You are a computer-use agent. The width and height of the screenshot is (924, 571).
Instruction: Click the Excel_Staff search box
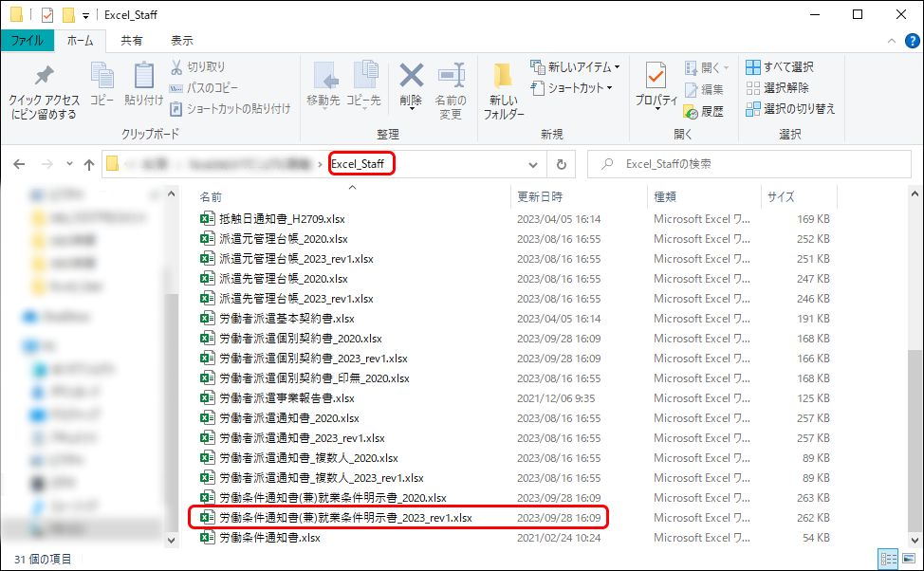749,163
